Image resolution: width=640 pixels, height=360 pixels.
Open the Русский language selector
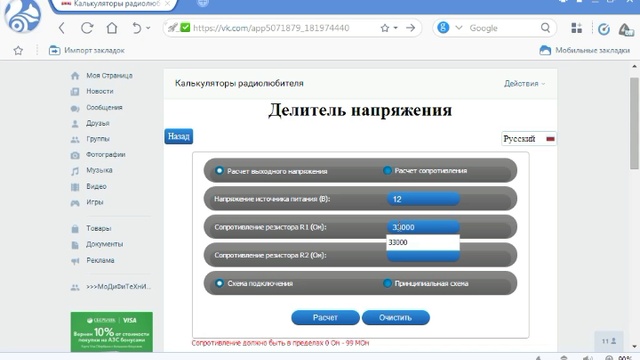pyautogui.click(x=529, y=139)
